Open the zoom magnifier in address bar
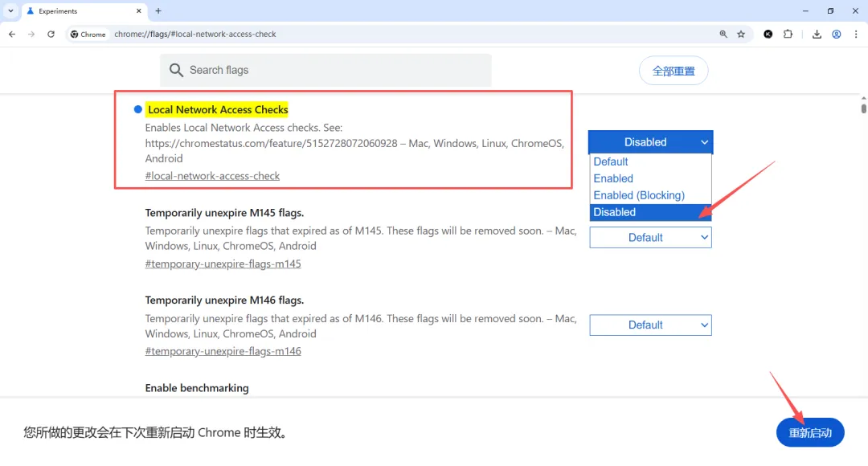Image resolution: width=868 pixels, height=466 pixels. pyautogui.click(x=723, y=35)
